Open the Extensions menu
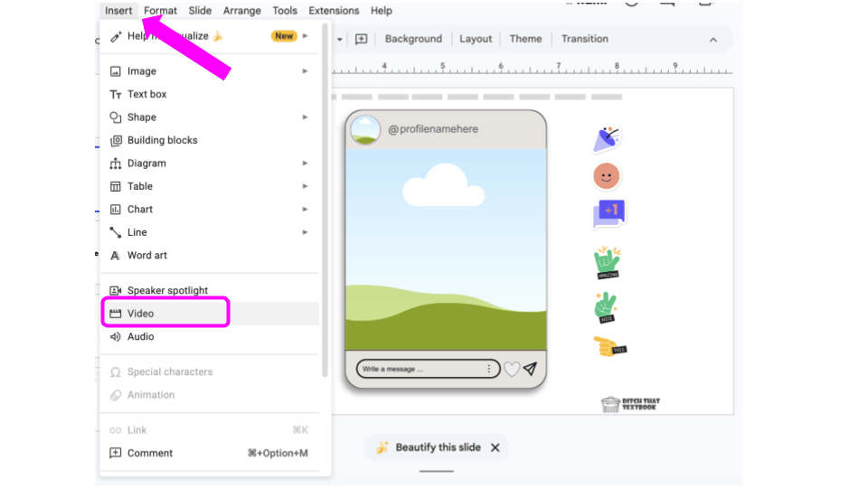Screen dimensions: 868x488 [x=334, y=11]
